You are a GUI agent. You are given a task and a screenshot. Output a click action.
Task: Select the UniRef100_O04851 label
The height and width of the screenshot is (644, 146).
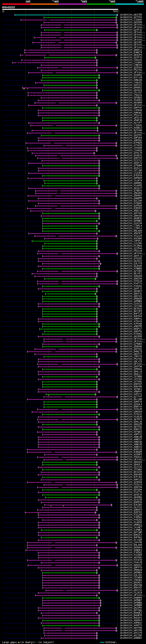(131, 75)
